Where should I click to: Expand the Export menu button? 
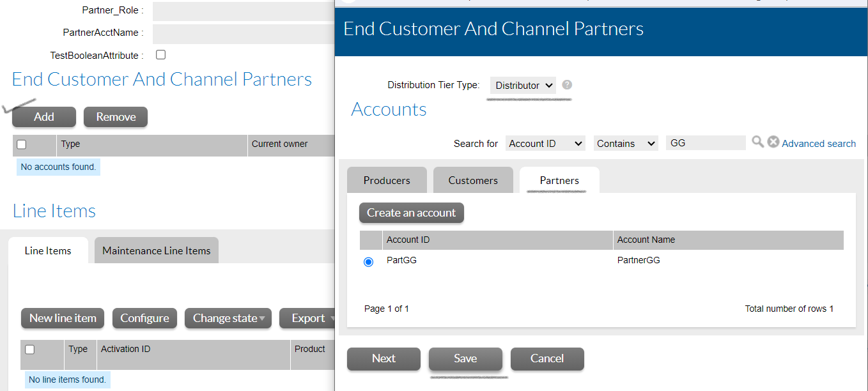(x=308, y=318)
